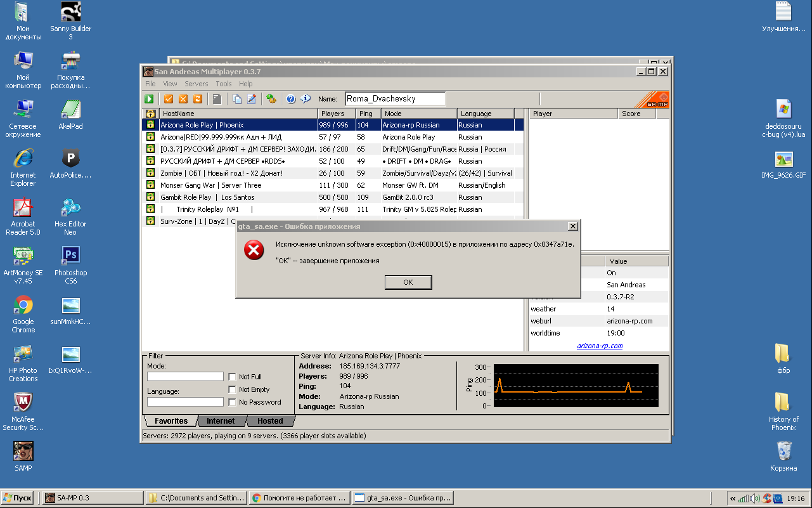Viewport: 812px width, 508px height.
Task: Select server row Trinity Roleplay №1
Action: pos(333,209)
